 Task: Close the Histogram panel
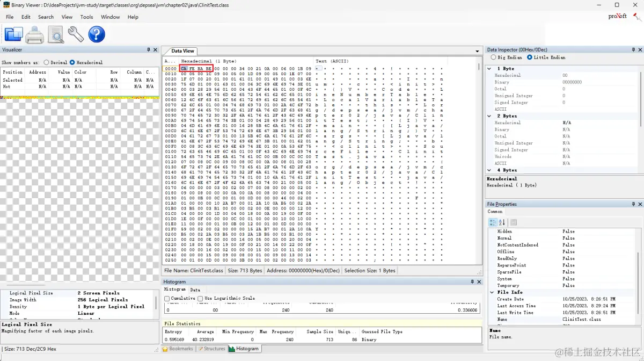[x=479, y=281]
